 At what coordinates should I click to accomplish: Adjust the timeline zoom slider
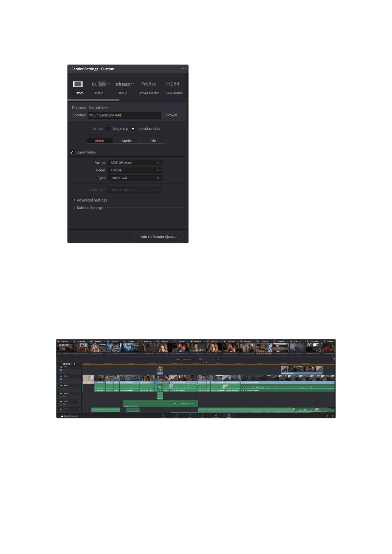[212, 359]
